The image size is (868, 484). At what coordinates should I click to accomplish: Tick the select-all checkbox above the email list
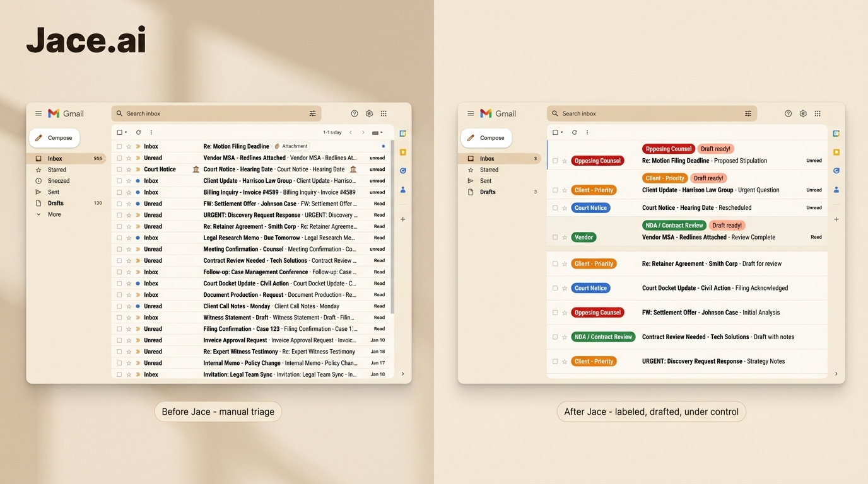[119, 132]
